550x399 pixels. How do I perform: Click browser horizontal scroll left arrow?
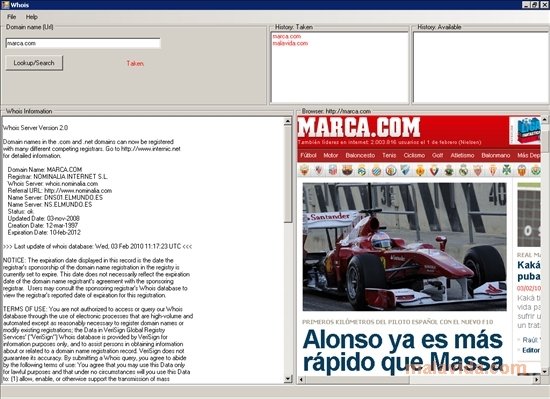pyautogui.click(x=301, y=380)
